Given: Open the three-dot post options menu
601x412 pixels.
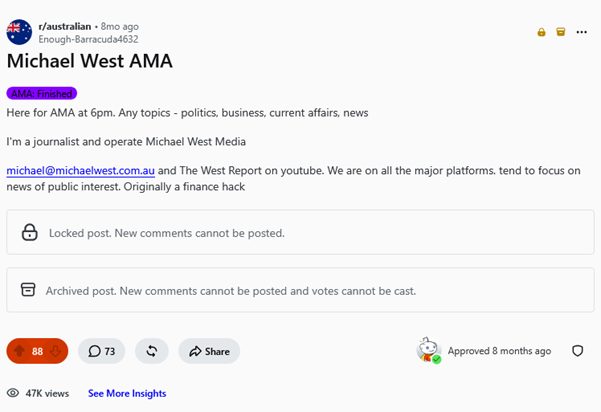Looking at the screenshot, I should coord(581,32).
